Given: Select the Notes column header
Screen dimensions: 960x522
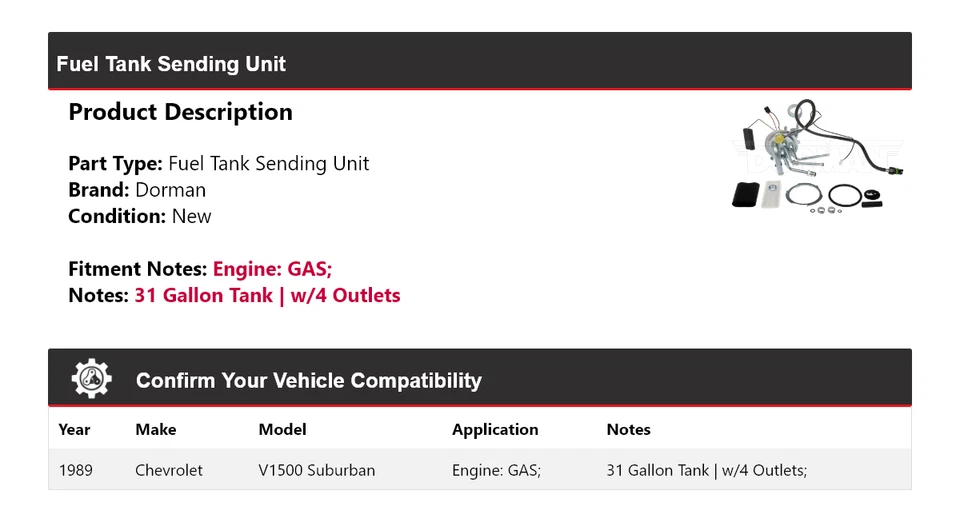Looking at the screenshot, I should [x=628, y=430].
